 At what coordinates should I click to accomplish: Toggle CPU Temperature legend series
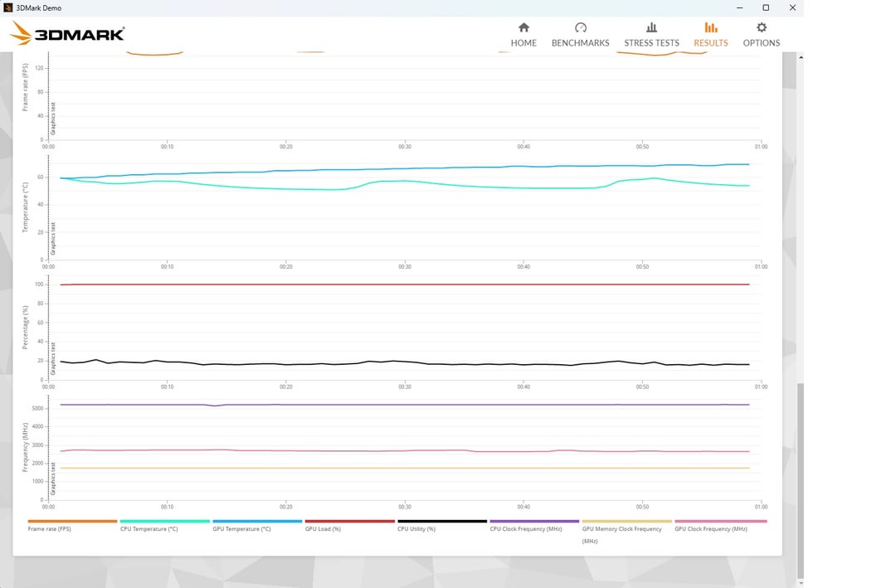click(149, 528)
